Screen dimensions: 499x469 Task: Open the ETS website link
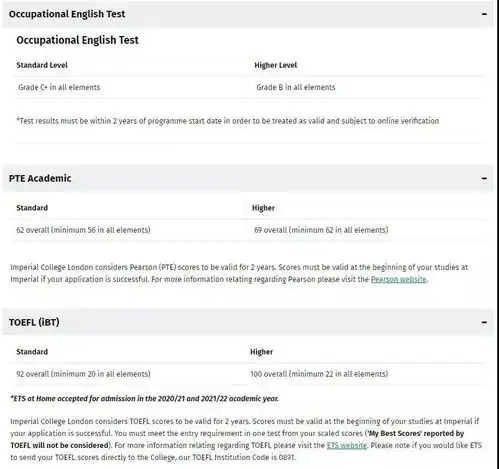pyautogui.click(x=347, y=445)
